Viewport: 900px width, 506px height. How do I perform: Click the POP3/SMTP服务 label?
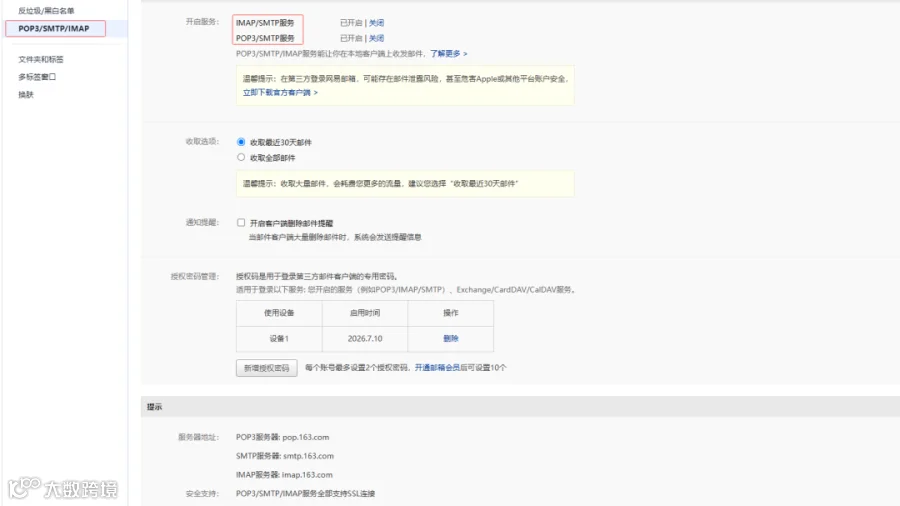point(265,38)
